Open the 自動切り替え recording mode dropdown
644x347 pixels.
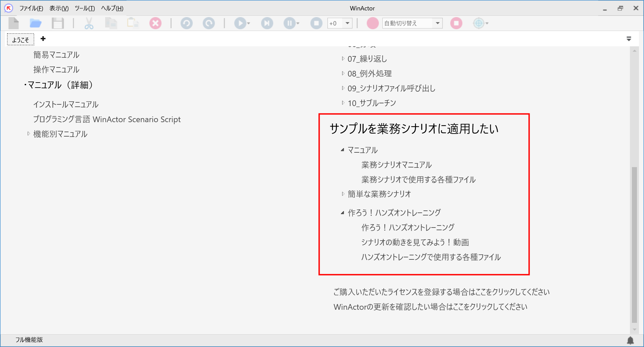coord(437,23)
